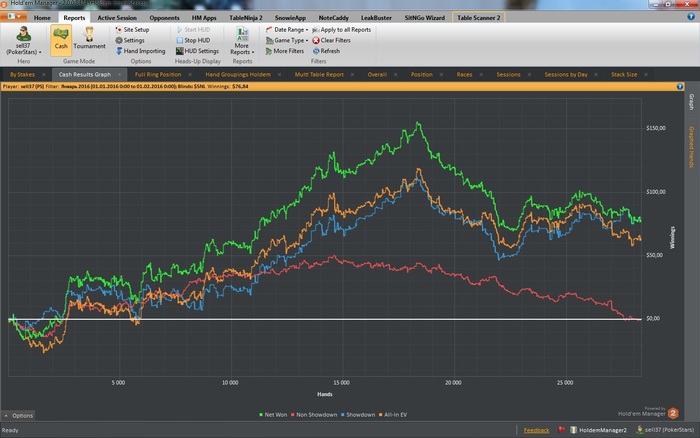The image size is (700, 438).
Task: Click the Start HUD button
Action: pyautogui.click(x=193, y=29)
